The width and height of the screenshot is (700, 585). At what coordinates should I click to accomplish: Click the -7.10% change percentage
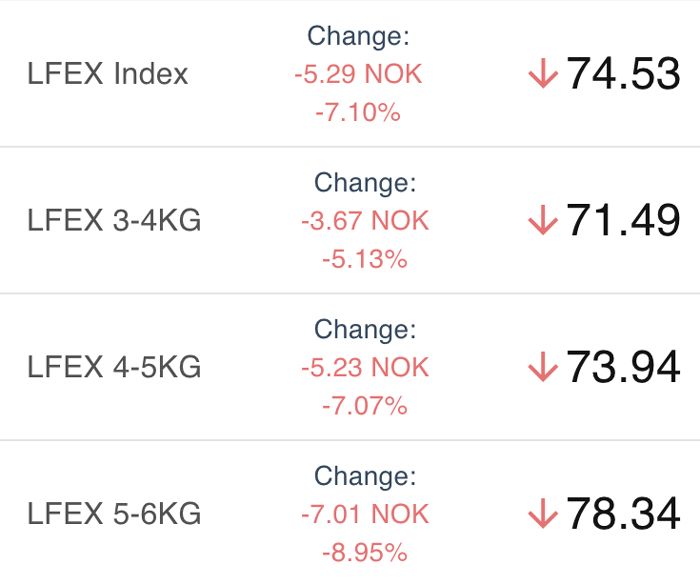pos(358,112)
